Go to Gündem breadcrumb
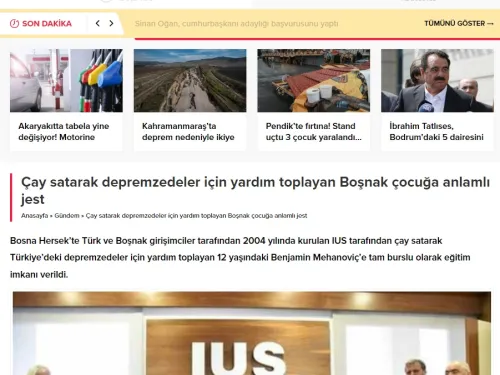Viewport: 500px width, 375px height. tap(67, 216)
